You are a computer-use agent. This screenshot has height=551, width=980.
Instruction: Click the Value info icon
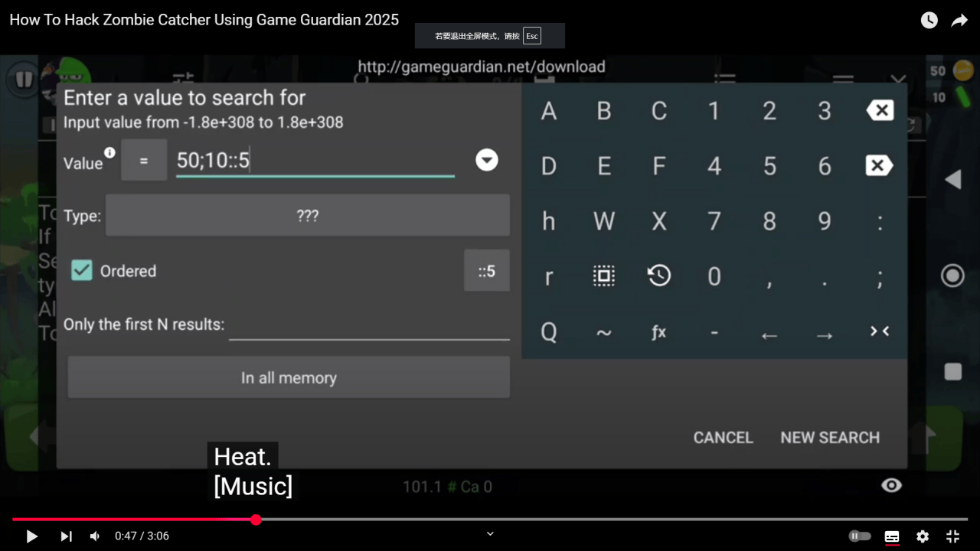coord(109,153)
